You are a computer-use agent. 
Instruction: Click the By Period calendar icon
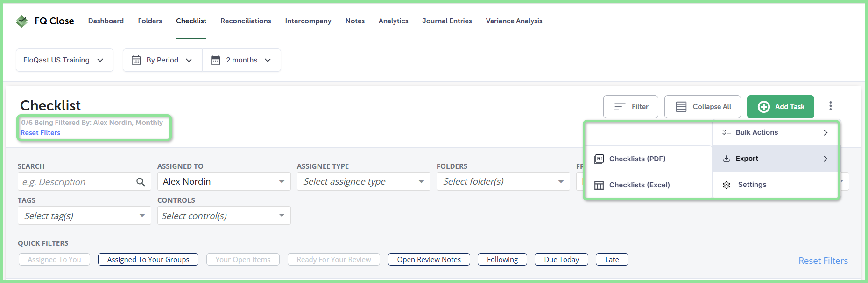point(136,60)
